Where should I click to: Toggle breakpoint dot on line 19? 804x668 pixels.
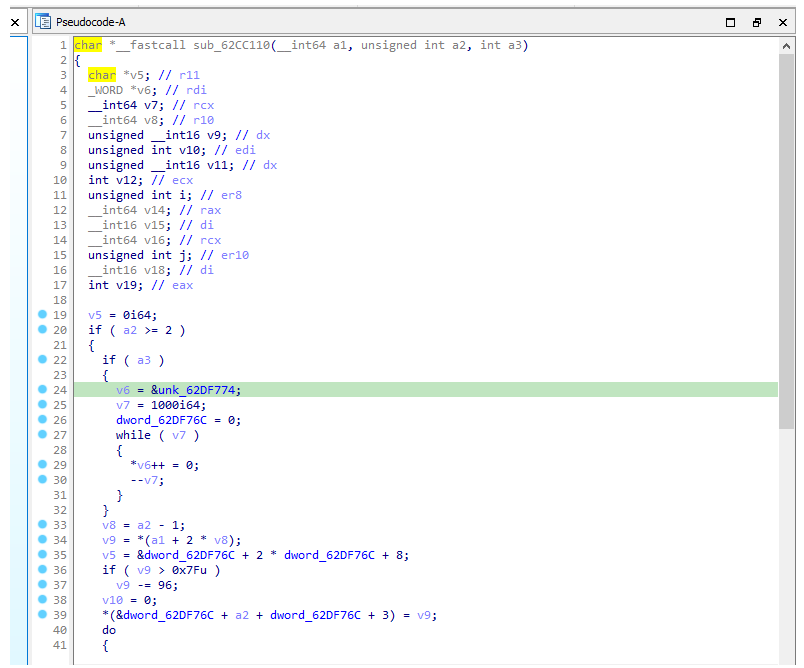43,314
